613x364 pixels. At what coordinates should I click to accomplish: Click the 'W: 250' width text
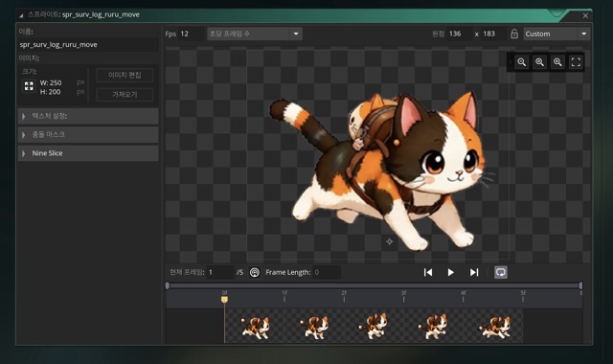[x=51, y=83]
